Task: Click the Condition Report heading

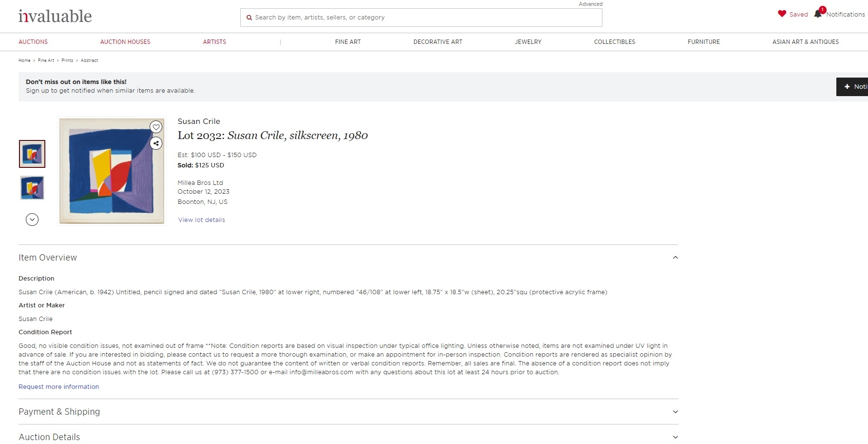Action: coord(45,332)
